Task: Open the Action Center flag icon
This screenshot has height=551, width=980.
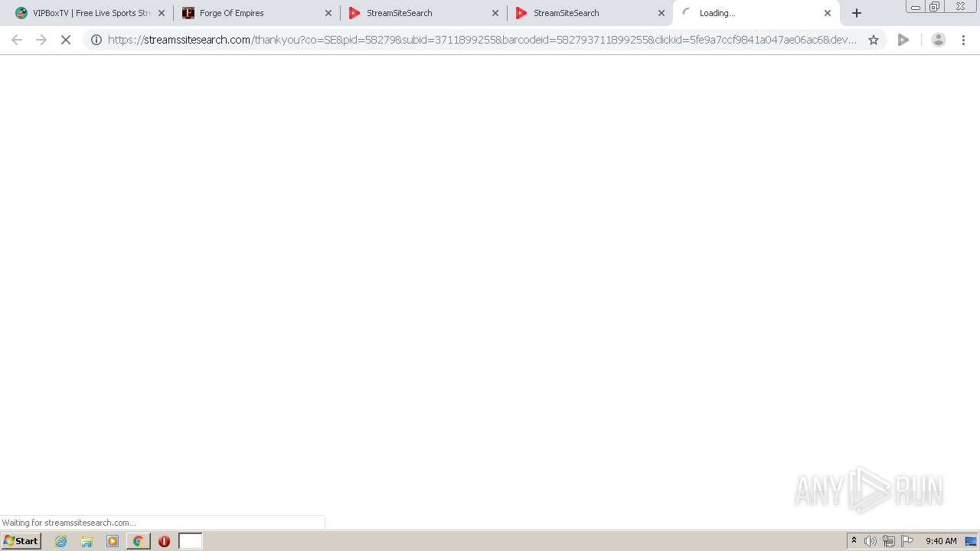Action: coord(907,541)
